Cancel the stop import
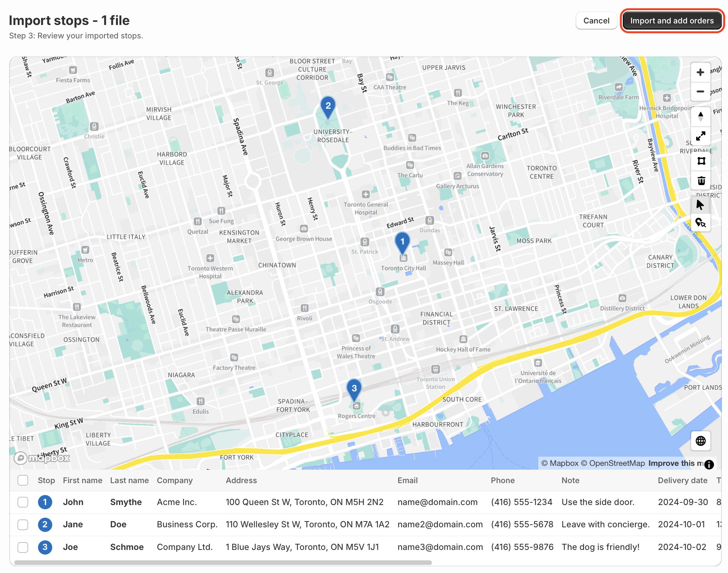Screen dimensions: 728x573 [x=596, y=21]
